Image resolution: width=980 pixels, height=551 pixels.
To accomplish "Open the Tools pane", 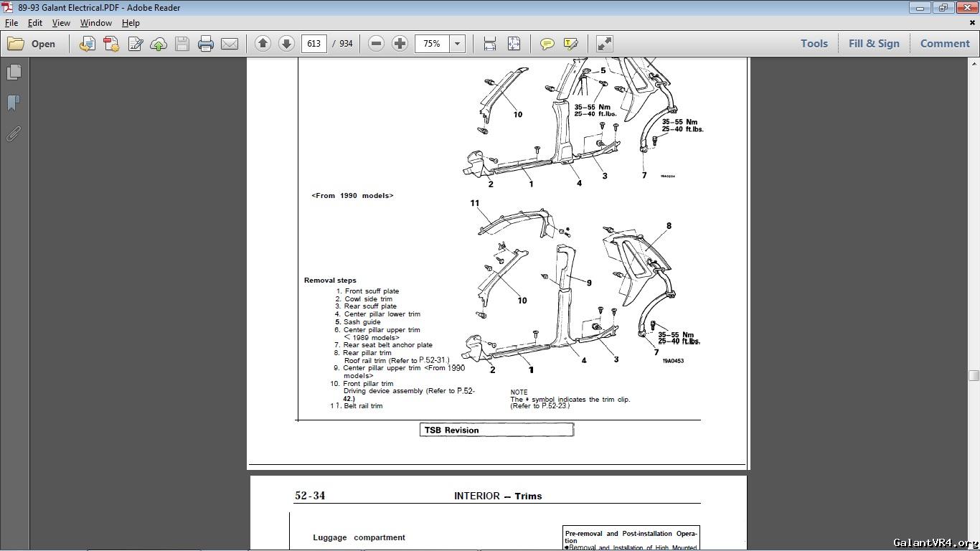I will pyautogui.click(x=814, y=44).
